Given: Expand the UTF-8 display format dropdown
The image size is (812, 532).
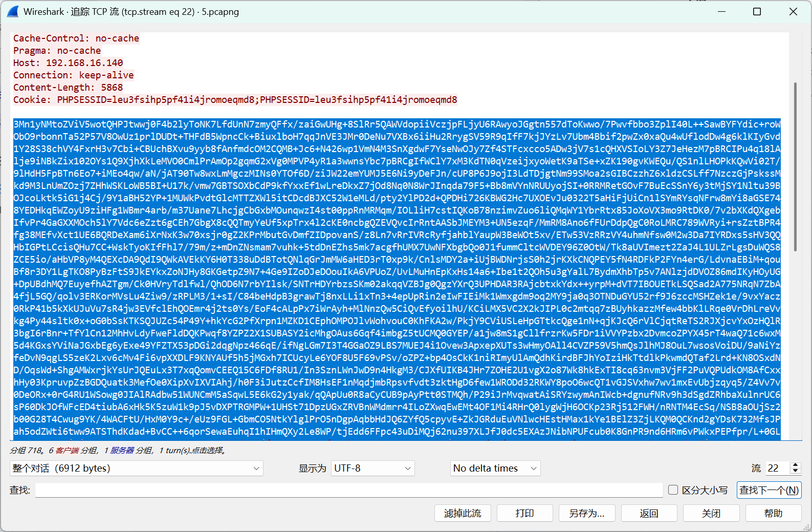Looking at the screenshot, I should tap(372, 468).
